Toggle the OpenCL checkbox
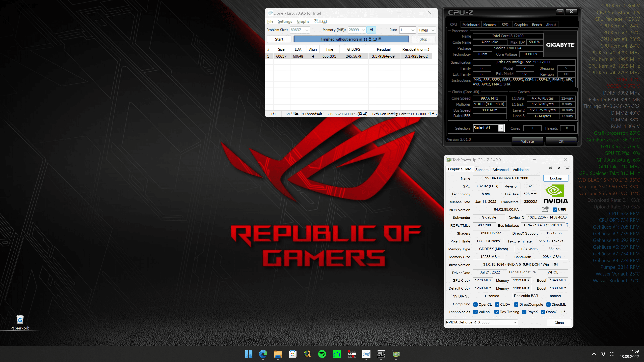The image size is (644, 362). [475, 305]
